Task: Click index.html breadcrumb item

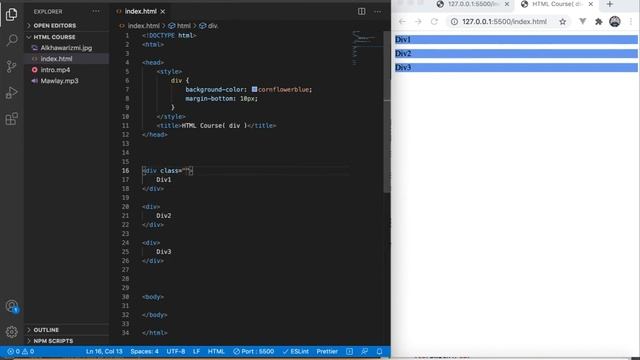Action: click(143, 26)
